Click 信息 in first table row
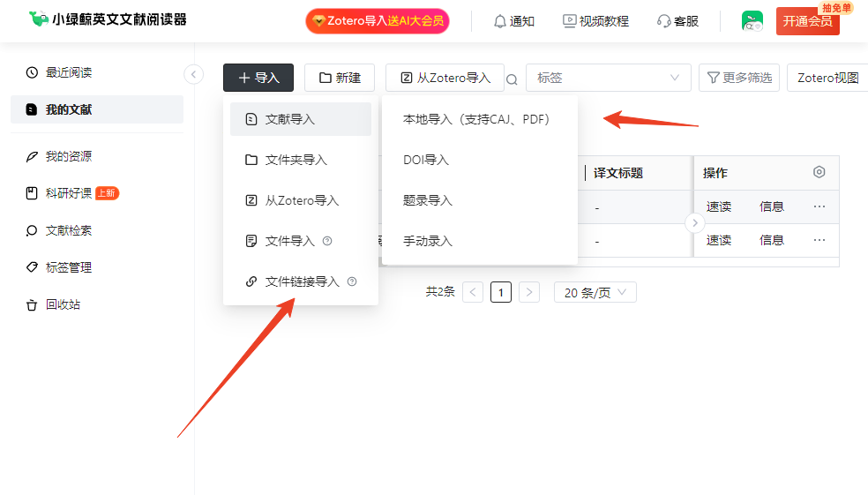The width and height of the screenshot is (868, 495). click(x=772, y=206)
